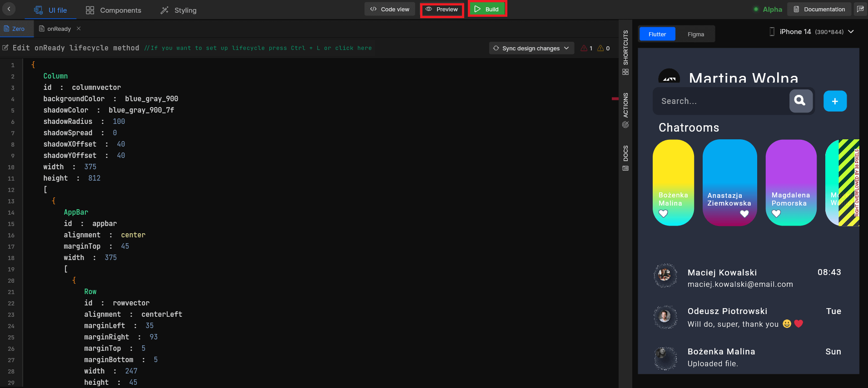This screenshot has width=868, height=388.
Task: Click the Preview button
Action: (x=442, y=10)
